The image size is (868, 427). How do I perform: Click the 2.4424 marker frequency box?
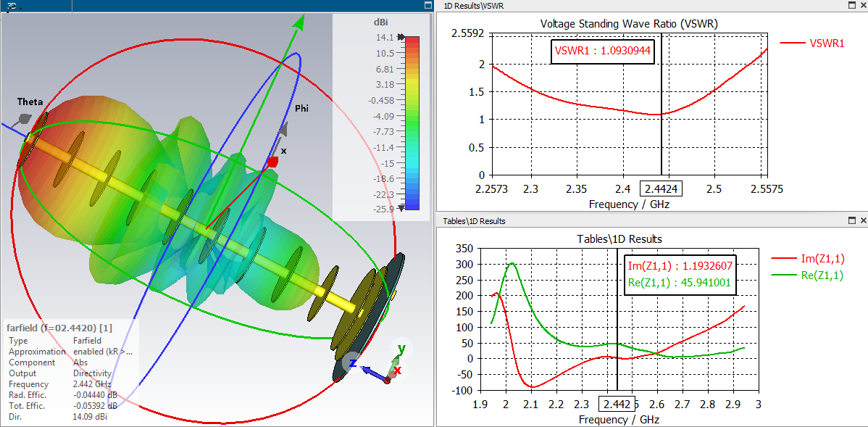[661, 189]
